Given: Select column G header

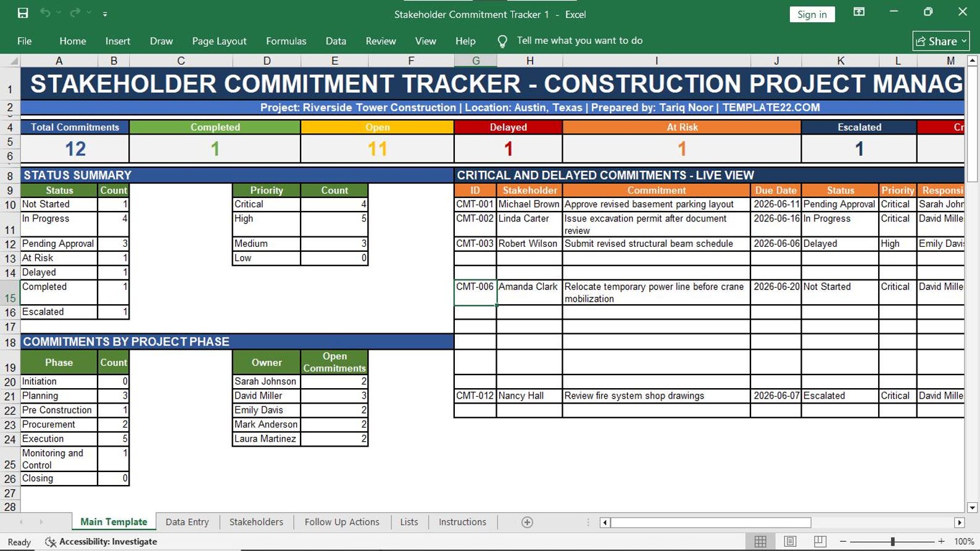Looking at the screenshot, I should click(475, 60).
